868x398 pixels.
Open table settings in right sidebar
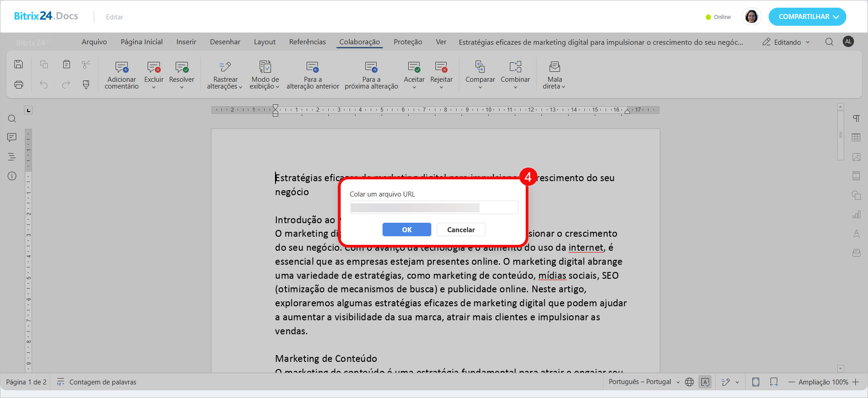tap(856, 138)
